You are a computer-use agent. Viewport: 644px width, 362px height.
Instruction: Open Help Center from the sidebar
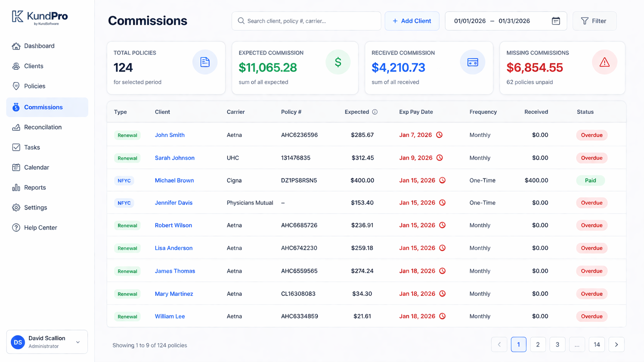tap(40, 228)
